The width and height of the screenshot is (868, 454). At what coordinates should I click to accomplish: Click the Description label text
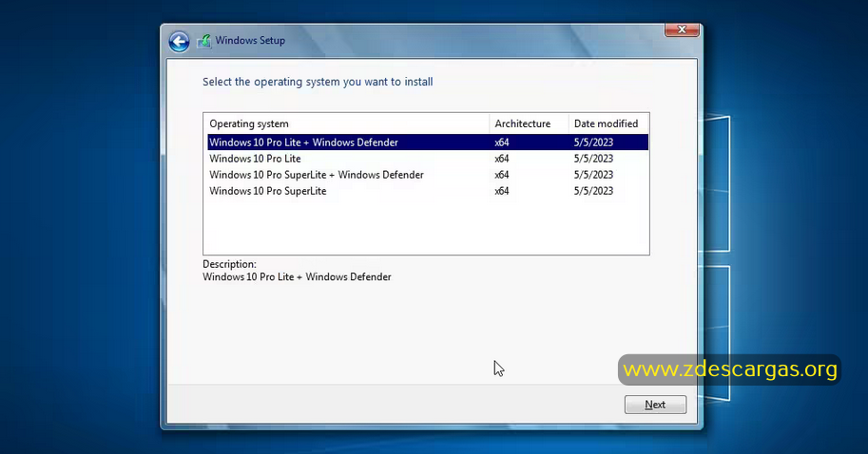229,264
